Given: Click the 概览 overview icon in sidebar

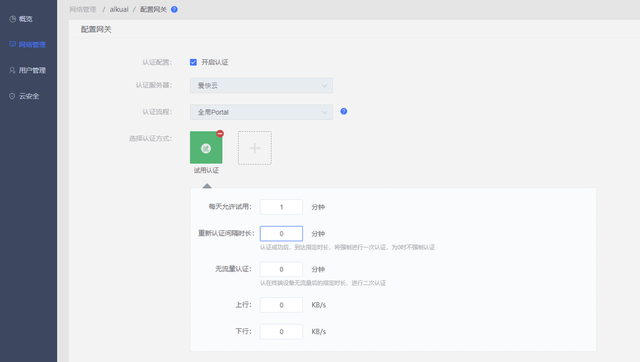Looking at the screenshot, I should pyautogui.click(x=13, y=19).
